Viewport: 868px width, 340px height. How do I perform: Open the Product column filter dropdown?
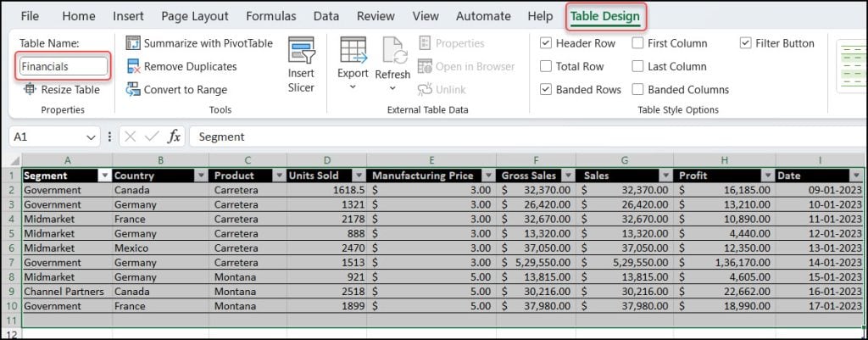pos(279,176)
